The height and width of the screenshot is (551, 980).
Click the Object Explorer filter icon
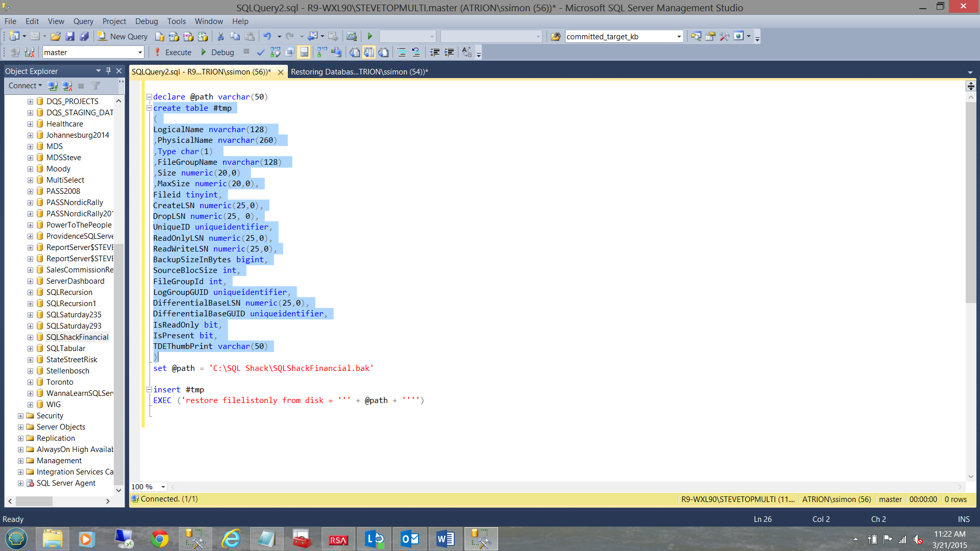click(95, 86)
